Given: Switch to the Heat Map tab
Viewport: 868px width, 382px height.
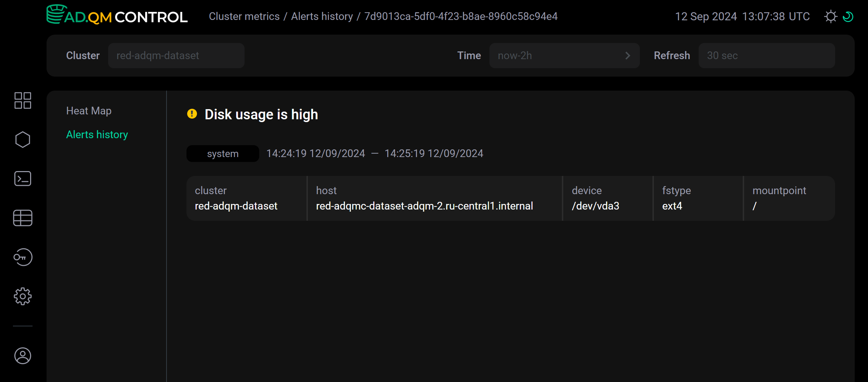Looking at the screenshot, I should tap(89, 111).
